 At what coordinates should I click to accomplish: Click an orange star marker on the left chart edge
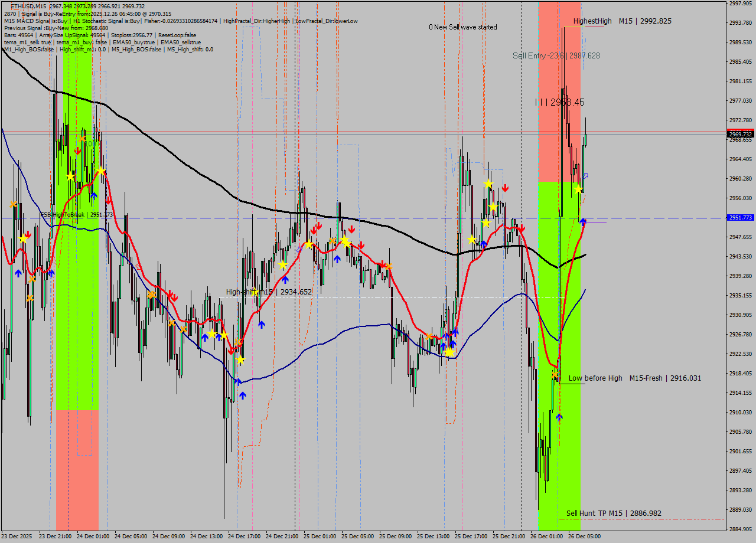point(14,204)
